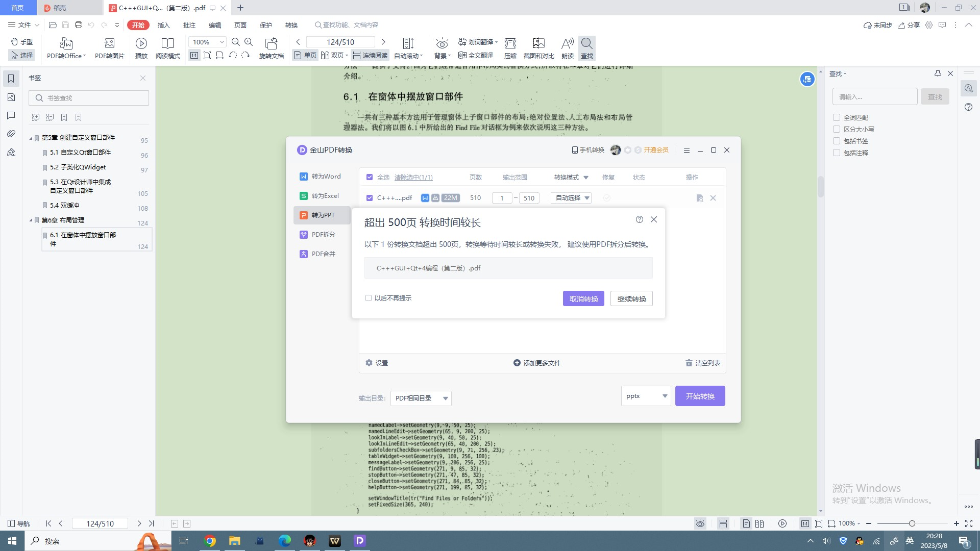Toggle the 全选 checkbox in converter
980x551 pixels.
point(370,177)
